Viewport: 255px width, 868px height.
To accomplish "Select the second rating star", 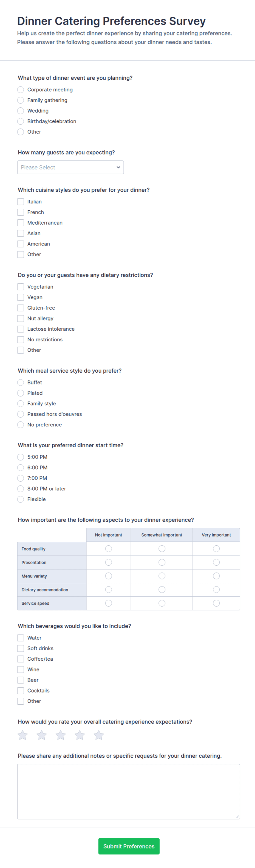I will tap(42, 735).
